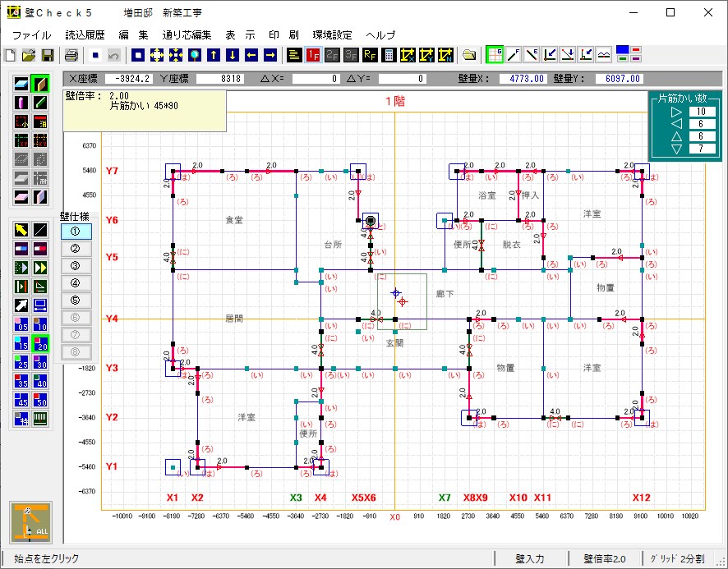Select wall specification ②

(x=76, y=249)
